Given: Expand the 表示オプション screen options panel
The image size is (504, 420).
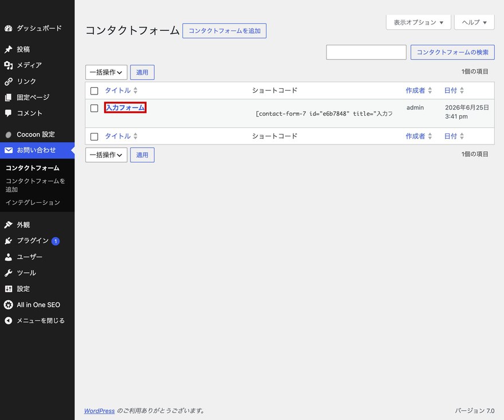Looking at the screenshot, I should click(x=419, y=22).
